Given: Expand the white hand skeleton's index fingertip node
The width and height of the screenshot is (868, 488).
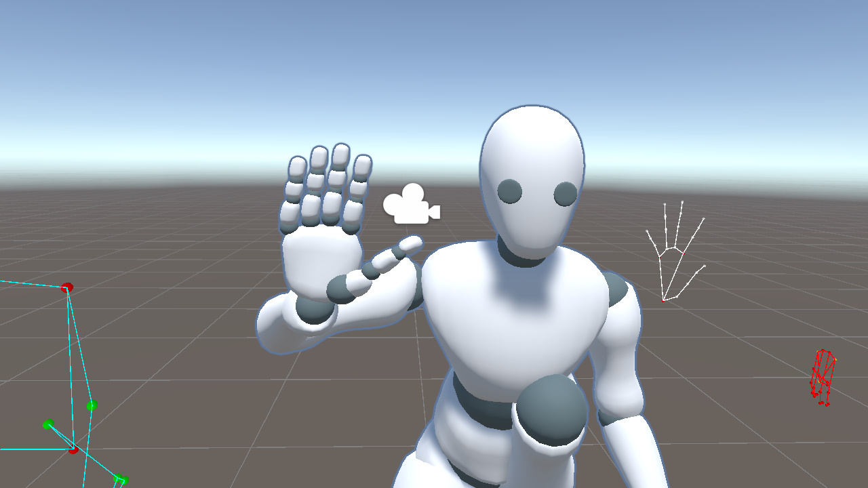Looking at the screenshot, I should pyautogui.click(x=666, y=203).
